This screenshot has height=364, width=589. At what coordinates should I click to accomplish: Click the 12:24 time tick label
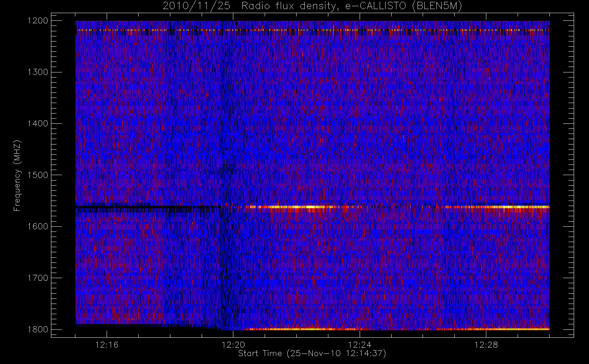tap(360, 345)
